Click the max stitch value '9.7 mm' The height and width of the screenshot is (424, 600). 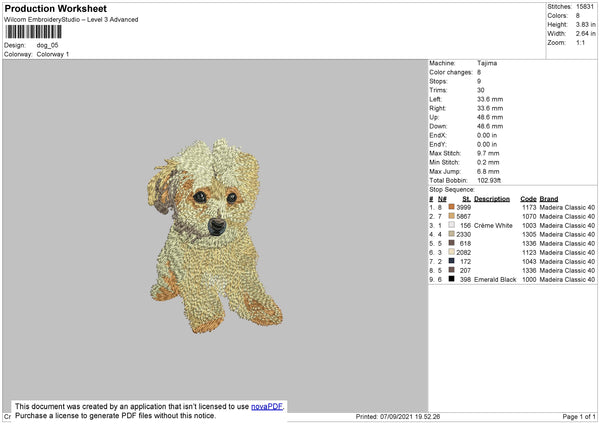click(488, 153)
